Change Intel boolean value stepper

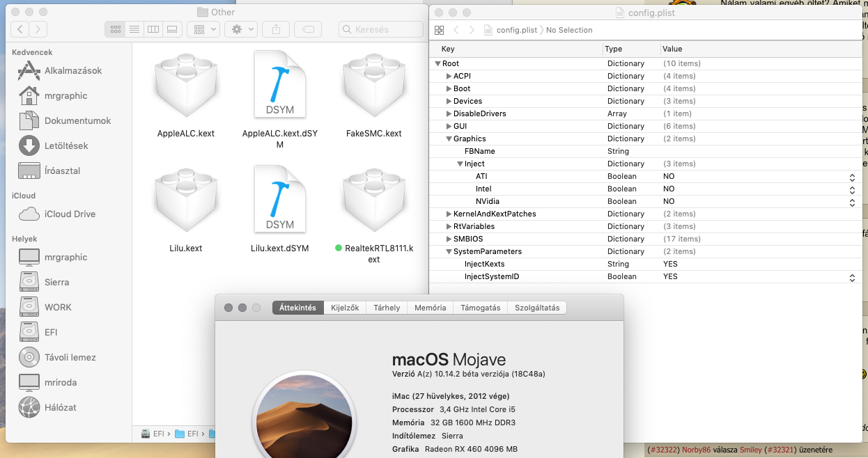[851, 189]
